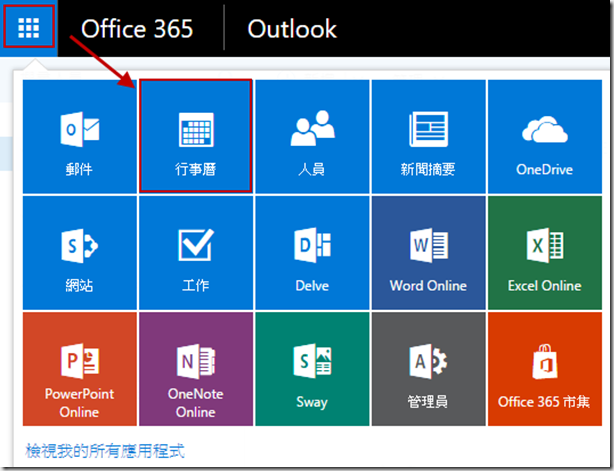Click the Office 365 header title
This screenshot has height=471, width=614.
tap(137, 29)
